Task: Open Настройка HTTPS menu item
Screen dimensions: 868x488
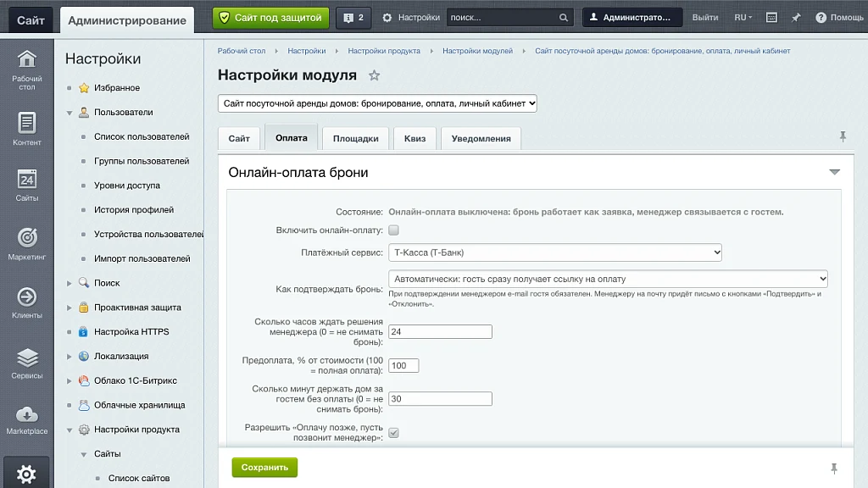Action: pyautogui.click(x=131, y=332)
